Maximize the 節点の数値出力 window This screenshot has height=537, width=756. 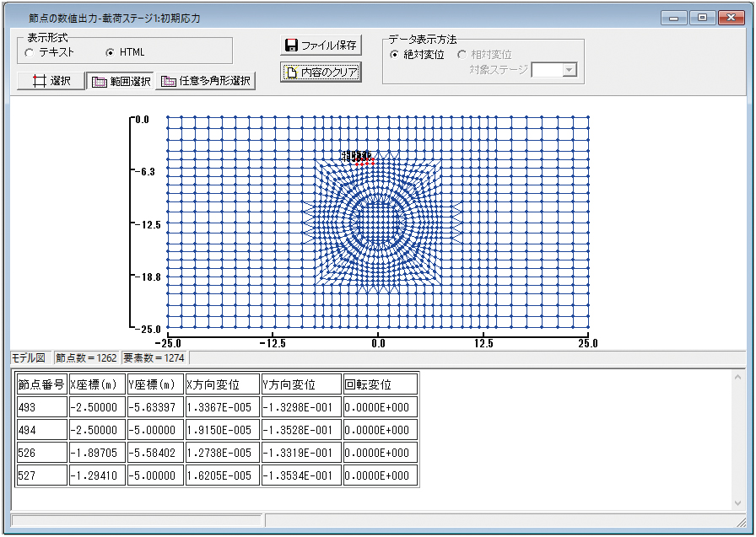click(x=702, y=17)
